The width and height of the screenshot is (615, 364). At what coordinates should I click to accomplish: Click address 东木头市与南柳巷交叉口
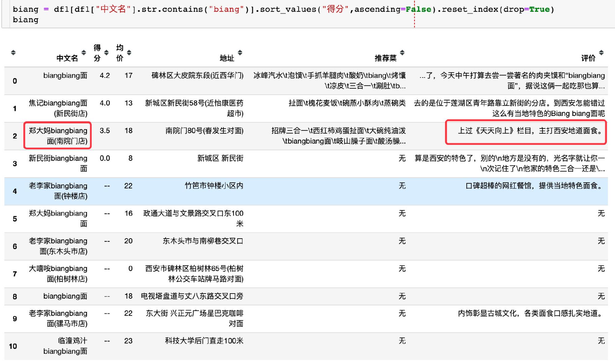click(203, 241)
